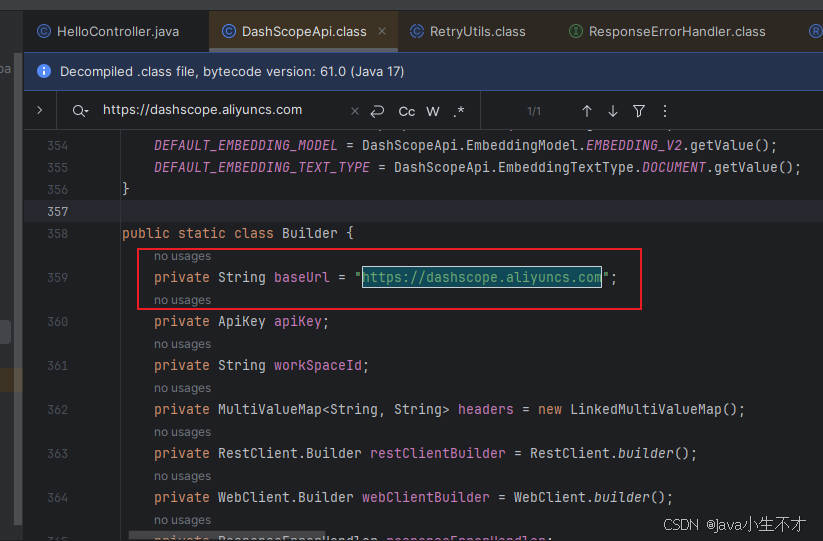
Task: Click the no usages hint above baseUrl
Action: (x=183, y=256)
